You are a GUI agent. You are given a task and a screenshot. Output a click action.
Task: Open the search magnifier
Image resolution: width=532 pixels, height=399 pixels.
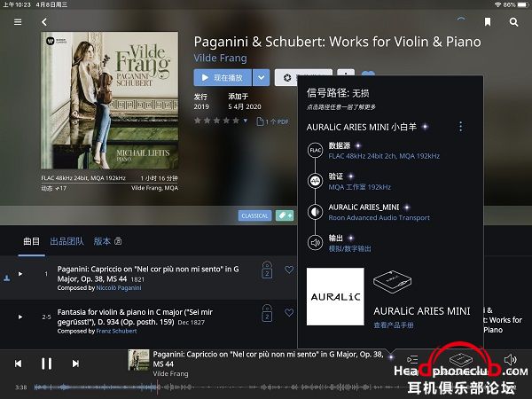[x=513, y=22]
